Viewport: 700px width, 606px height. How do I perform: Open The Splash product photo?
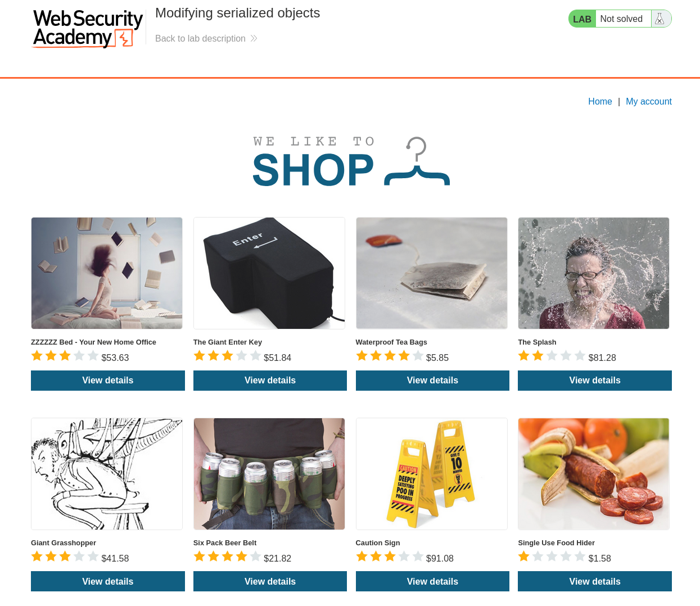pyautogui.click(x=594, y=273)
